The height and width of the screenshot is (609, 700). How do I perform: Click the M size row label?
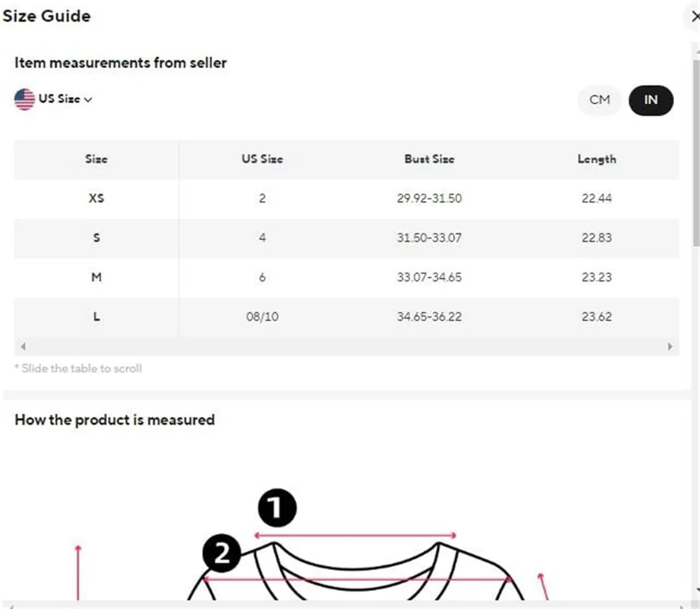pos(97,277)
